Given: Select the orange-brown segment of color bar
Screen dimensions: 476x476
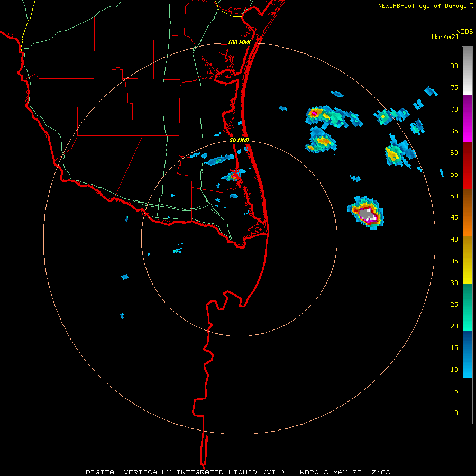Looking at the screenshot, I should click(x=467, y=213).
